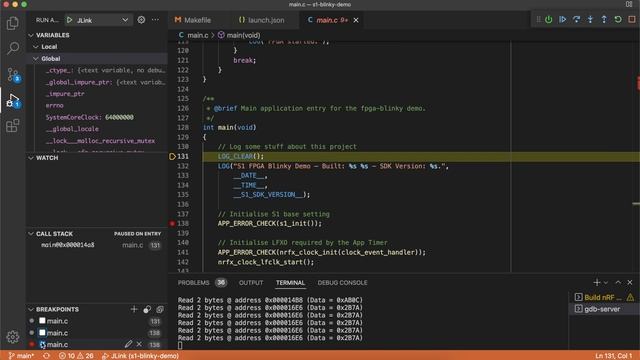
Task: Step out of the current function
Action: tap(604, 20)
